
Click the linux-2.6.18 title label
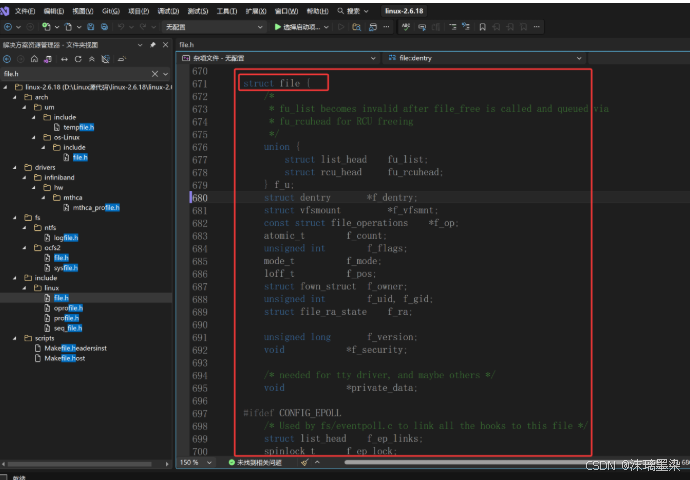pos(404,11)
